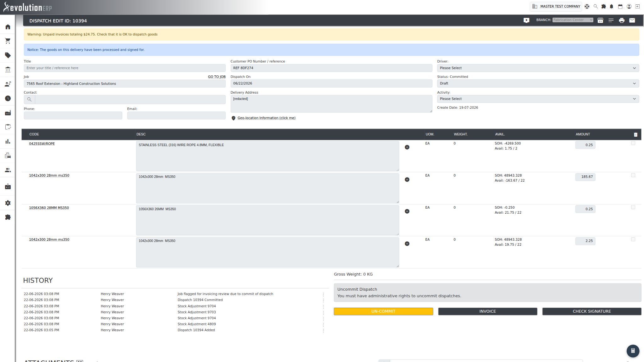Open the floating calculator button
644x362 pixels.
click(x=633, y=351)
